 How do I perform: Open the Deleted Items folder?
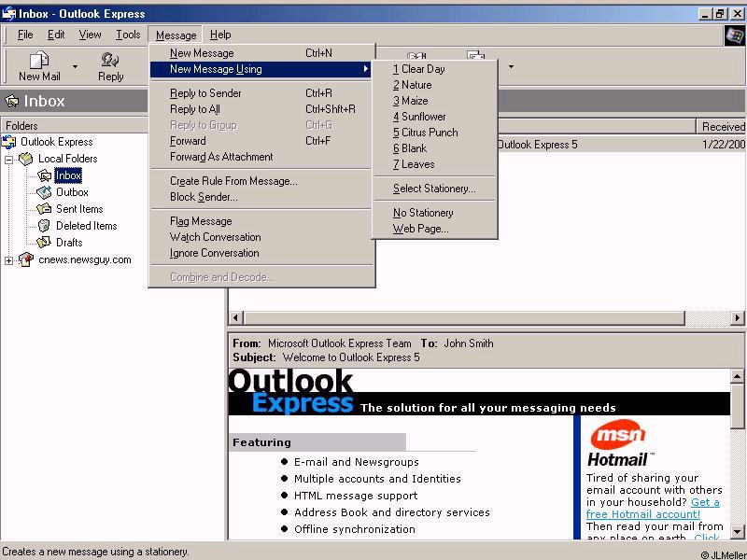pyautogui.click(x=86, y=226)
